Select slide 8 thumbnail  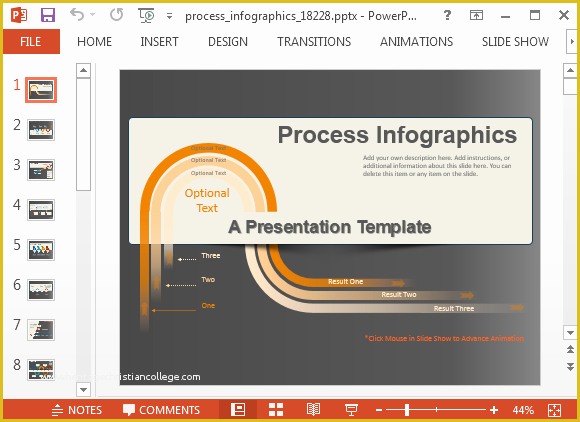(41, 369)
